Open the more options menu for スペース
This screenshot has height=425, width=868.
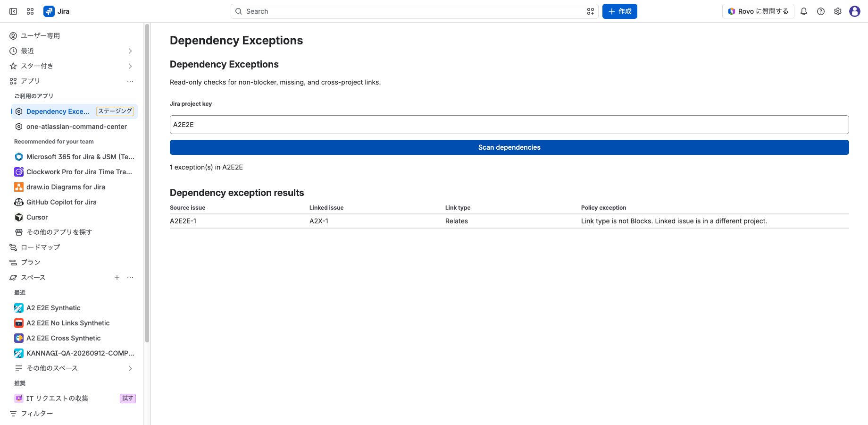coord(130,278)
